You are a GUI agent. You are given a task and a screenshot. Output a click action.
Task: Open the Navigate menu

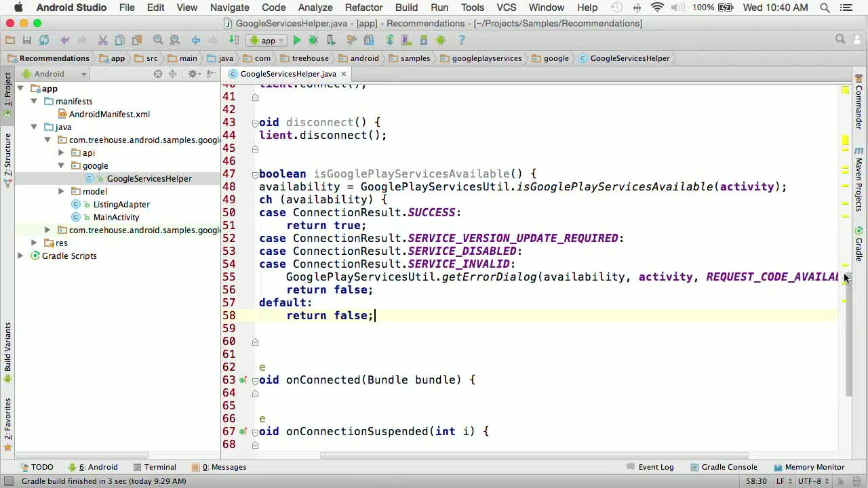pos(229,7)
